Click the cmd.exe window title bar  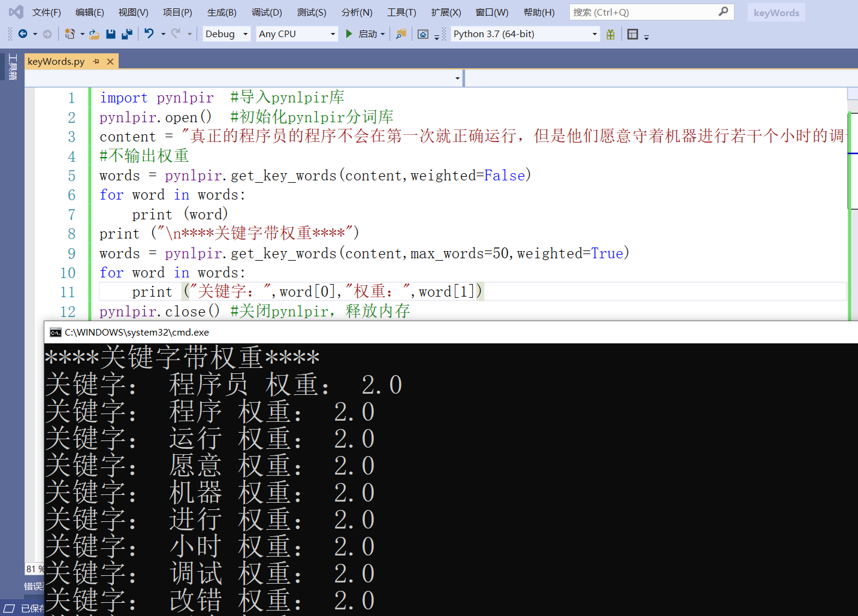coord(451,333)
